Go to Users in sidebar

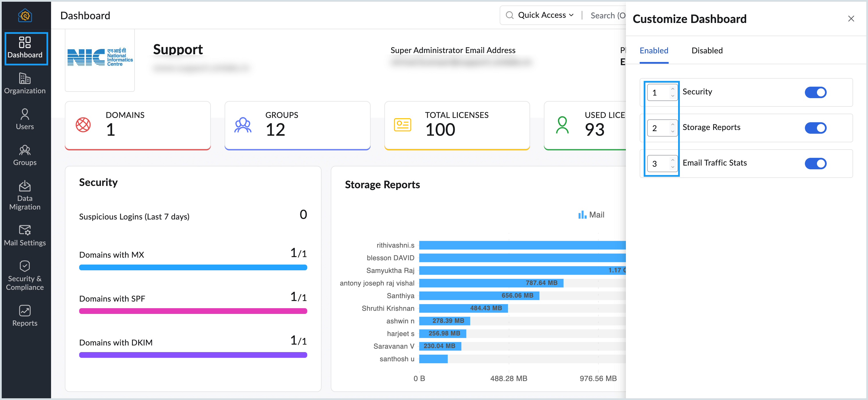click(25, 119)
